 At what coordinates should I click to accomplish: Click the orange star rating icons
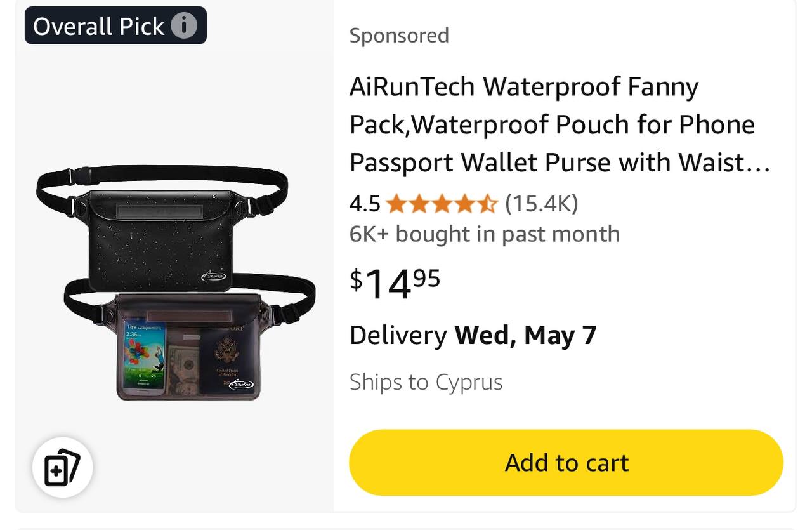click(x=442, y=204)
